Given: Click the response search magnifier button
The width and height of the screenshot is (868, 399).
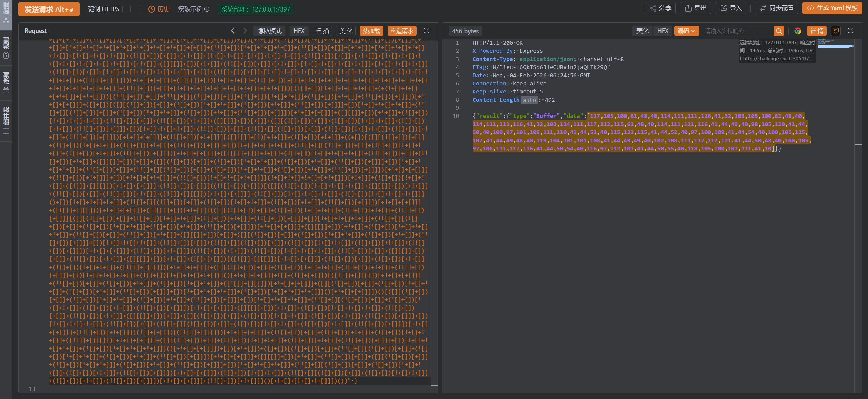Looking at the screenshot, I should [x=779, y=31].
